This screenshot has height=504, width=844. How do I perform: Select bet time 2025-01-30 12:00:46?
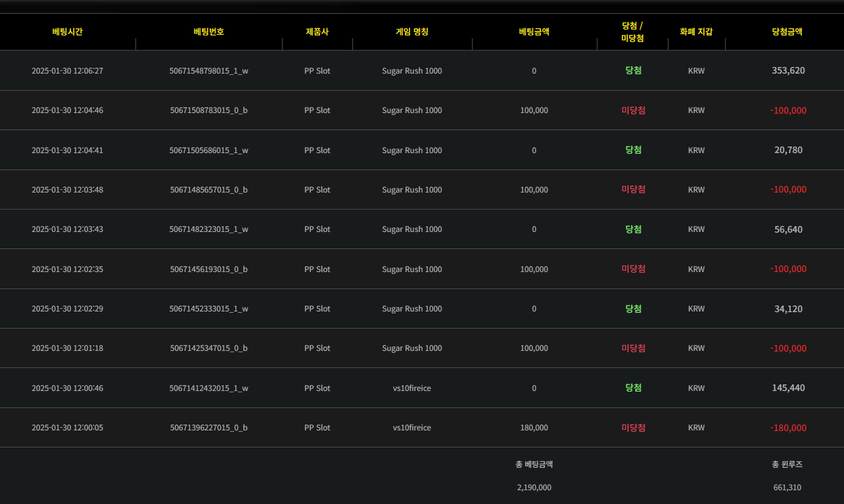68,388
